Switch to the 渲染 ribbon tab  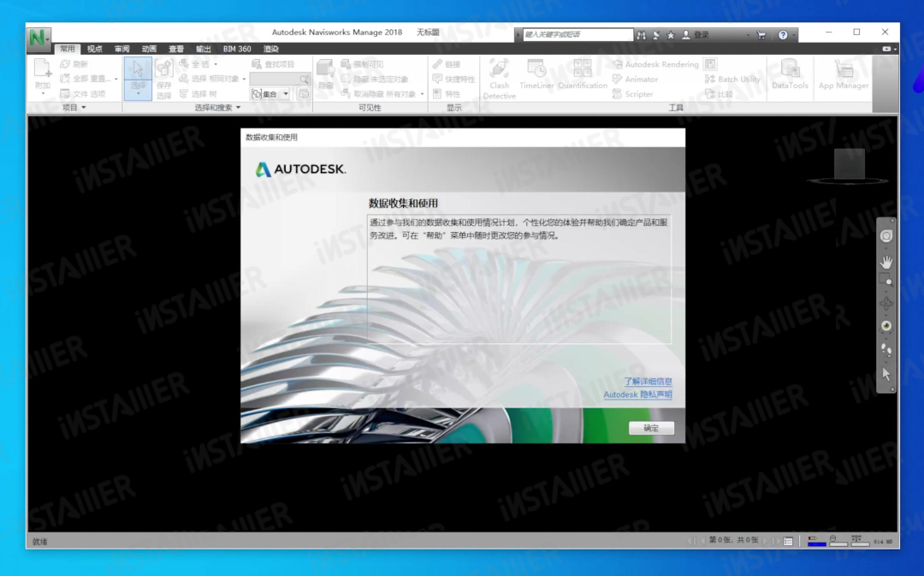pos(271,49)
